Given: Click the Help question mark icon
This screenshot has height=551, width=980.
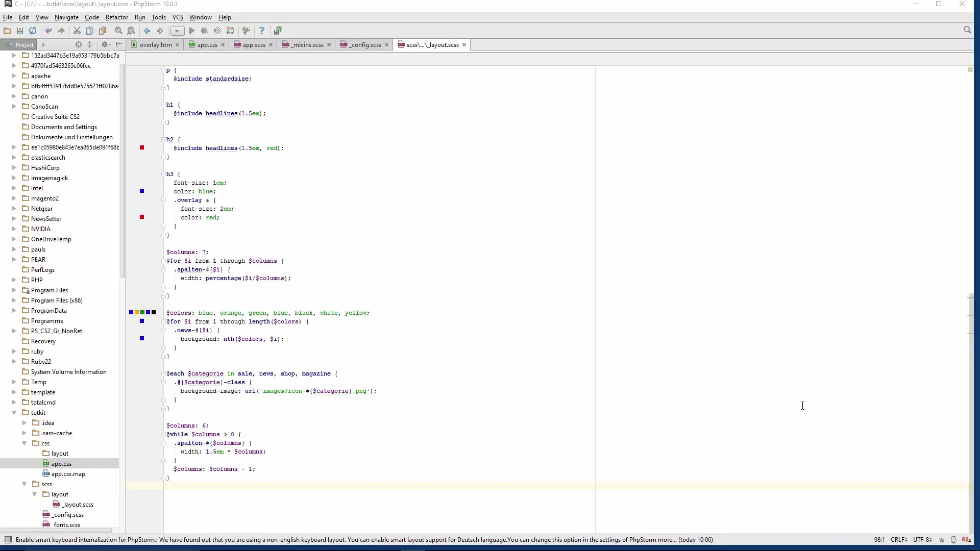Looking at the screenshot, I should 262,31.
